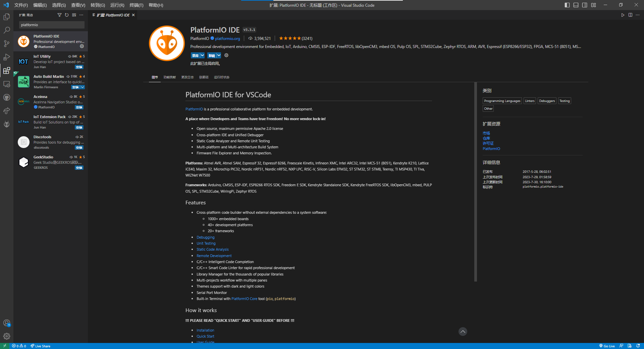Open the Debugging feature link
The height and width of the screenshot is (349, 644).
[205, 237]
